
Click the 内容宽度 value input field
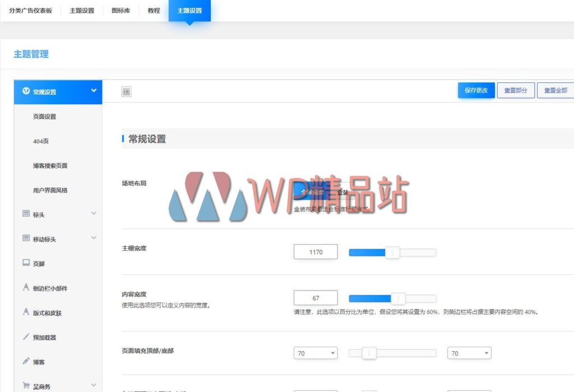click(315, 297)
